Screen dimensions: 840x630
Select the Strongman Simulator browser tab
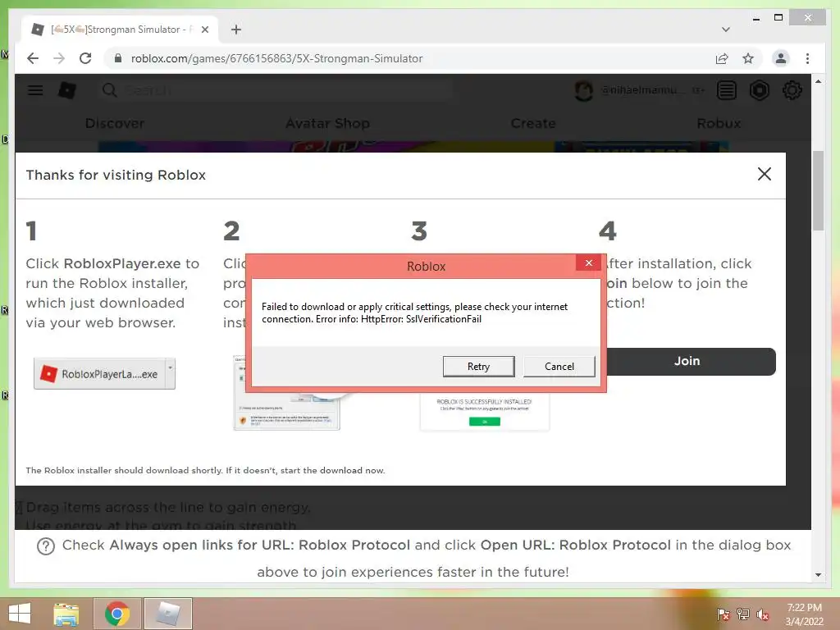point(120,30)
